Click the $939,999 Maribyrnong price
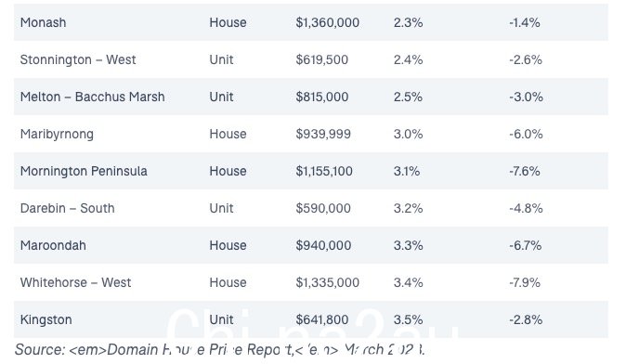Screen dimensions: 626x364 323,134
